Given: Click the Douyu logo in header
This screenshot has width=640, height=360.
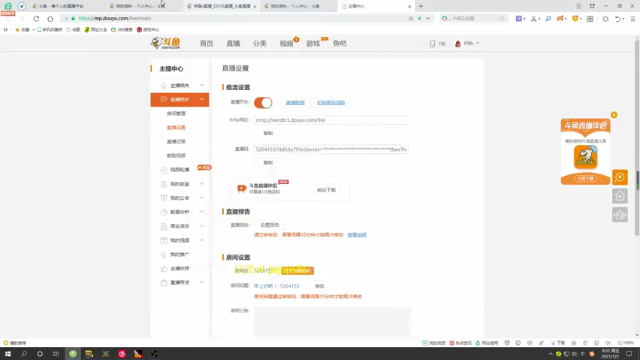Looking at the screenshot, I should click(x=165, y=43).
